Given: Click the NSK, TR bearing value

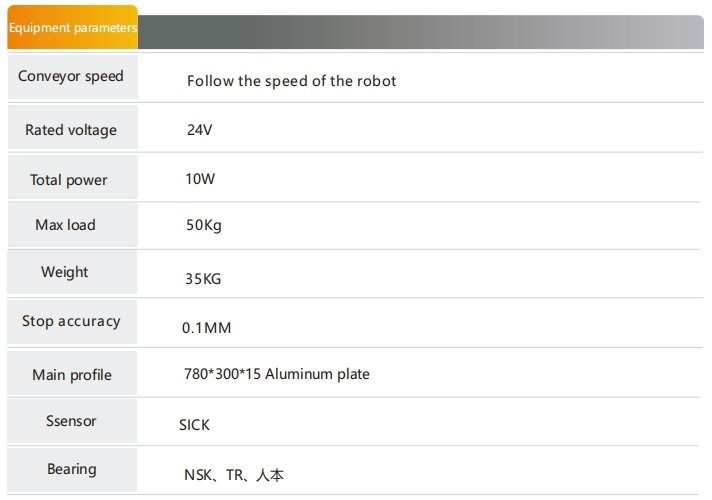Looking at the screenshot, I should pos(234,475).
